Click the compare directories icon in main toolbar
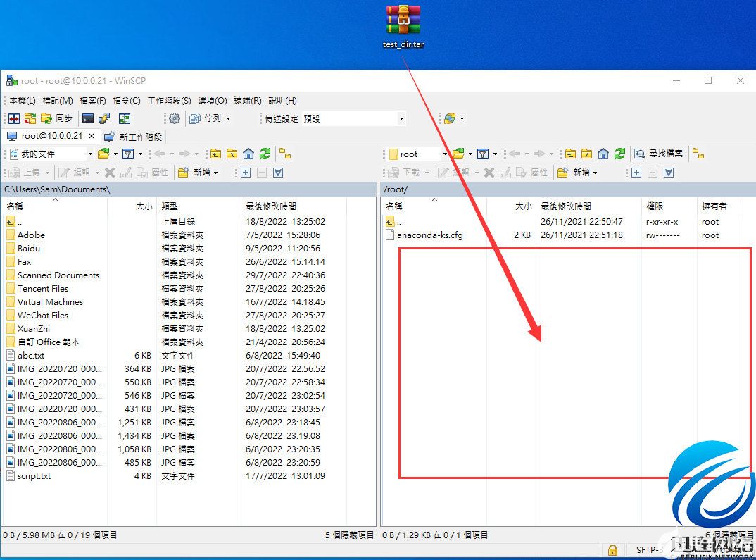Image resolution: width=756 pixels, height=560 pixels. [x=14, y=118]
